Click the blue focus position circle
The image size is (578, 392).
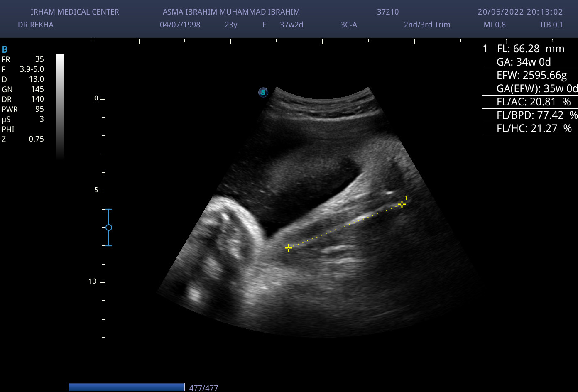coord(109,228)
